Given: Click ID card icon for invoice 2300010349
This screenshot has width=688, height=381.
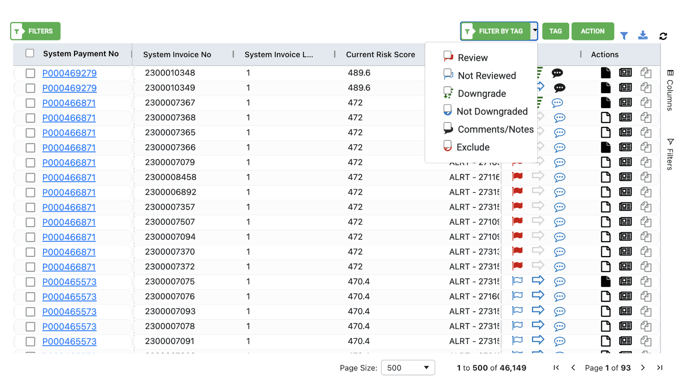Looking at the screenshot, I should point(625,87).
